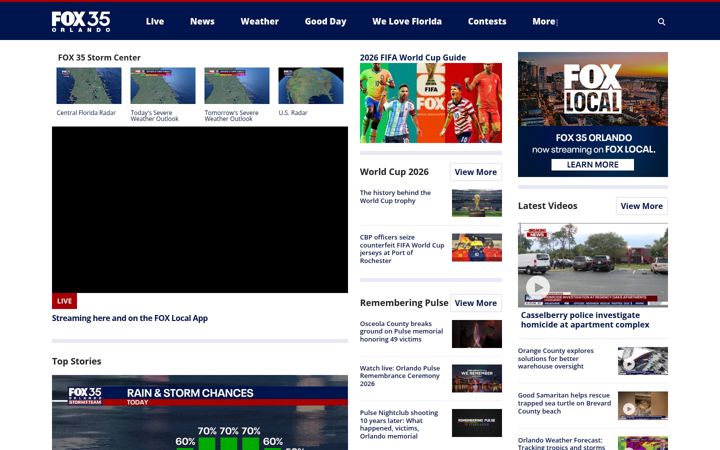Screen dimensions: 720x450
Task: Open the Live menu item
Action: [x=155, y=21]
